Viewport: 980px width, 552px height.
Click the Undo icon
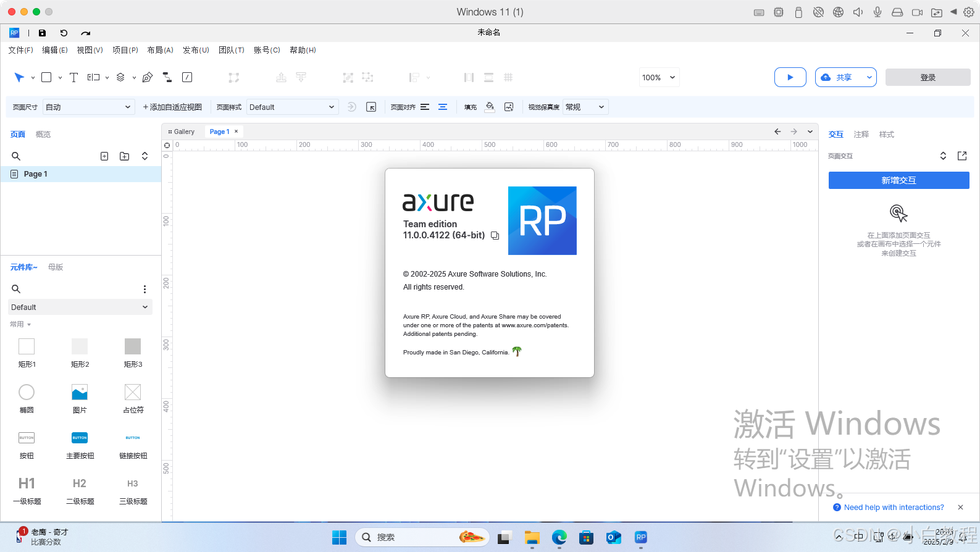[64, 33]
